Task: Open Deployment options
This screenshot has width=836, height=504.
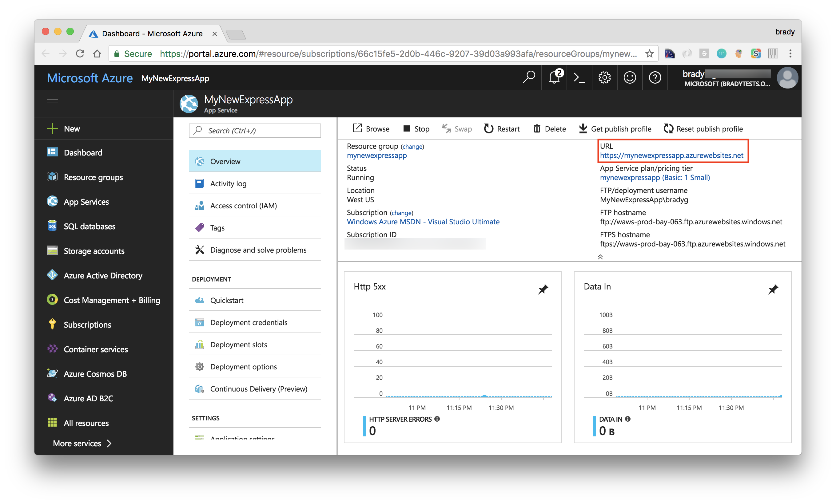Action: tap(255, 367)
